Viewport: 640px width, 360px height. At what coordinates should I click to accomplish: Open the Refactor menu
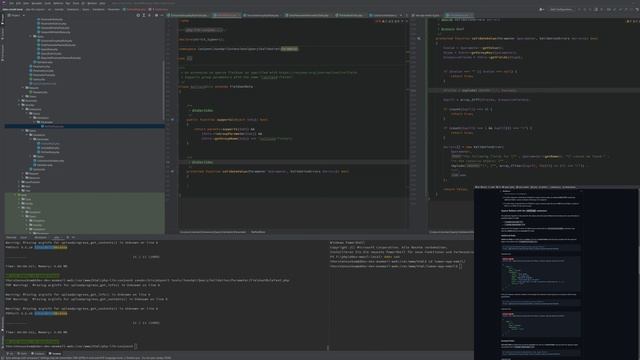point(58,3)
